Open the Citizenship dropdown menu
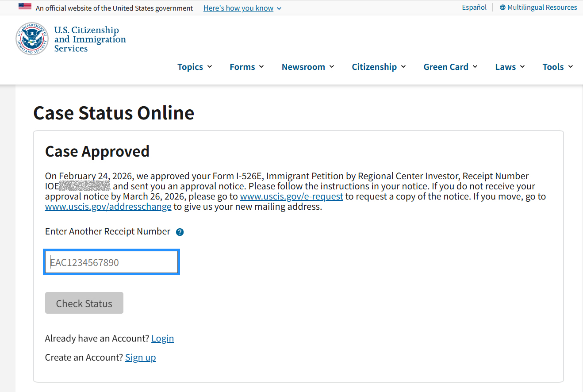Viewport: 583px width, 392px height. click(379, 67)
